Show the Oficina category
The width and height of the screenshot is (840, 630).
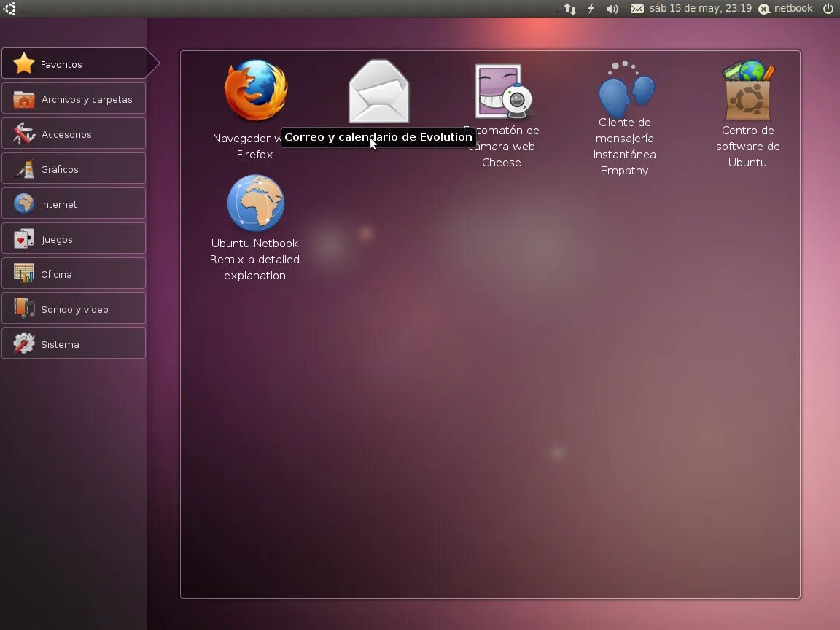(x=74, y=273)
